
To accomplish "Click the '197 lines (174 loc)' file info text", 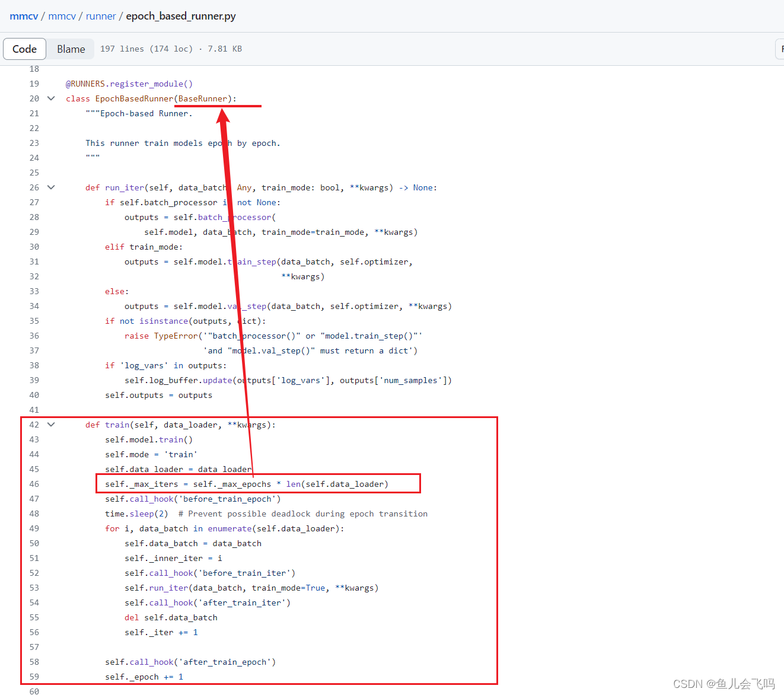I will (x=146, y=49).
